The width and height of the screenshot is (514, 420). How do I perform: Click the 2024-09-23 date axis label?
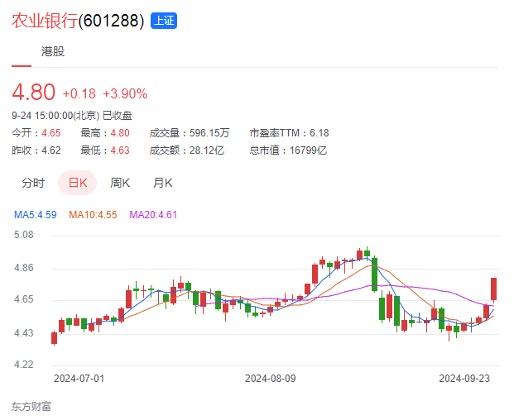pos(464,379)
